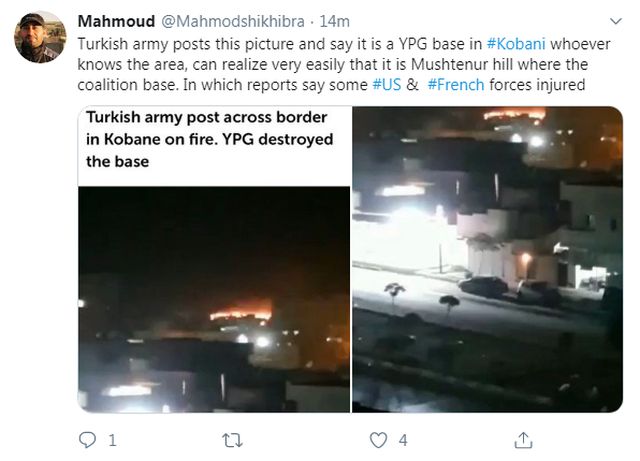Click the fire glow in left photo

click(241, 312)
